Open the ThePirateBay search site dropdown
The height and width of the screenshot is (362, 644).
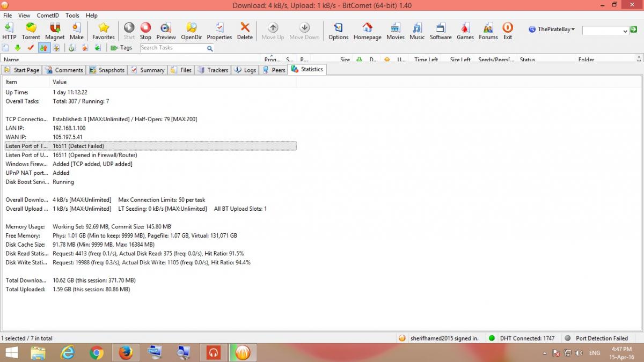click(x=552, y=29)
